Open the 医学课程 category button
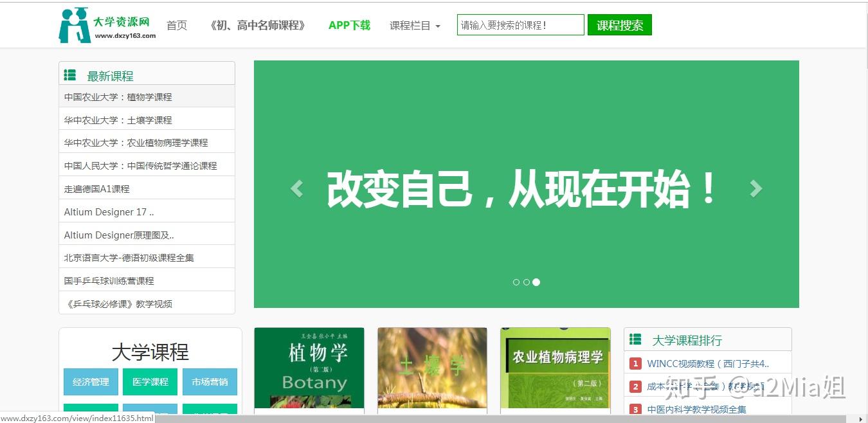The image size is (868, 423). [x=150, y=382]
